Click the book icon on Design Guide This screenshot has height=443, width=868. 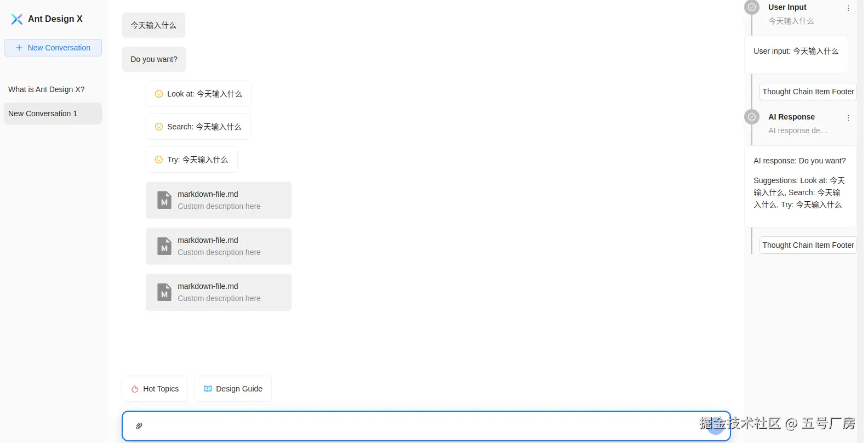tap(208, 389)
